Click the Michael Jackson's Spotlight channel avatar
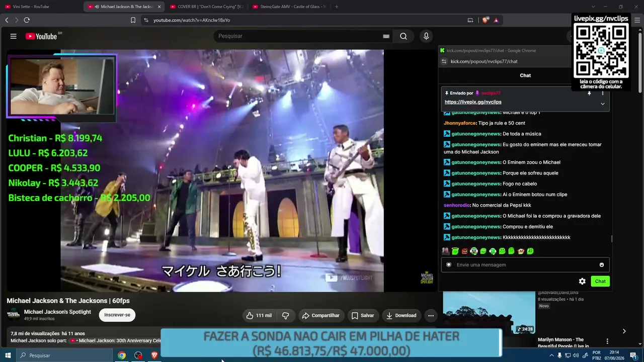Image resolution: width=644 pixels, height=362 pixels. [14, 315]
